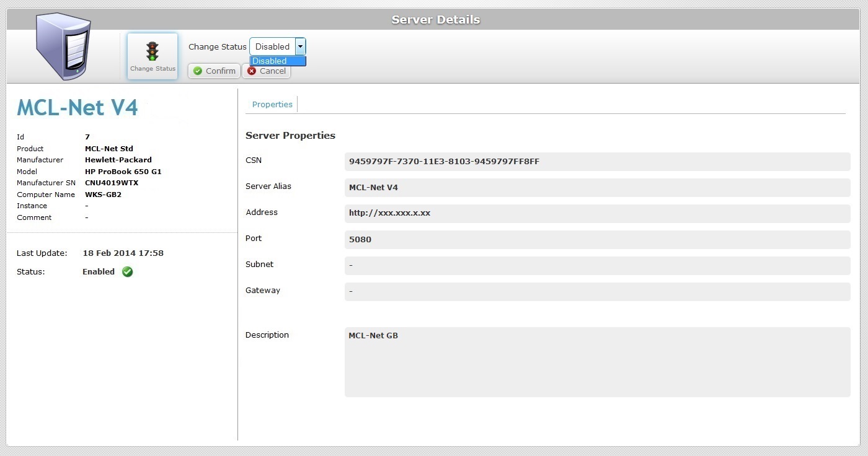Cancel the status change
The height and width of the screenshot is (456, 868).
click(x=266, y=71)
